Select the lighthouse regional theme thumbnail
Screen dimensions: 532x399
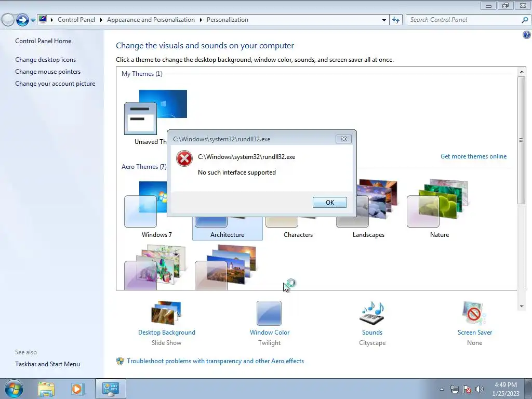tap(225, 268)
